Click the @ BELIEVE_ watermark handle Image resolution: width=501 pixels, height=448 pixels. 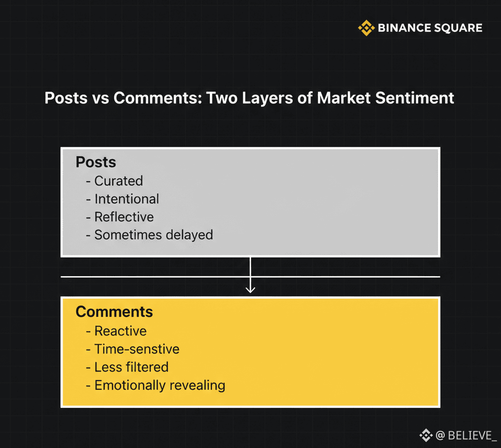[x=466, y=435]
